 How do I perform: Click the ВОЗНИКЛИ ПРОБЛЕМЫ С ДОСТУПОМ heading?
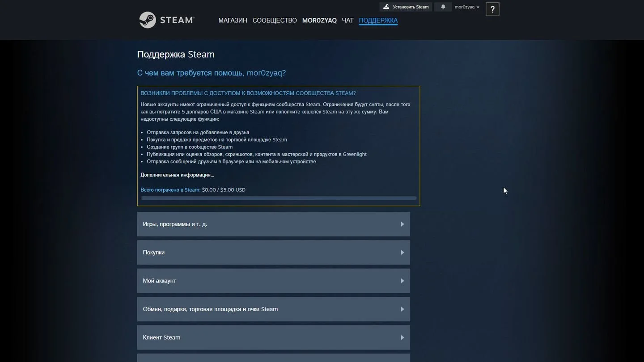click(x=248, y=93)
